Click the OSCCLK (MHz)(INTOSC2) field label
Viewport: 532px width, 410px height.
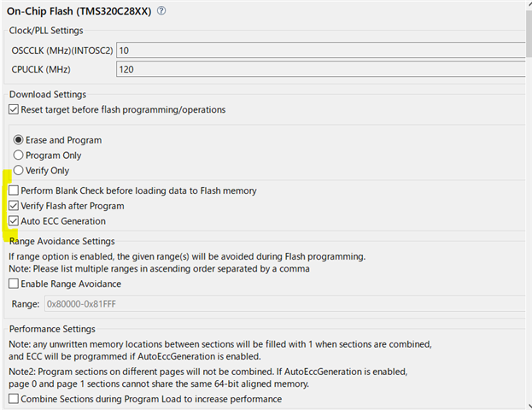coord(61,50)
